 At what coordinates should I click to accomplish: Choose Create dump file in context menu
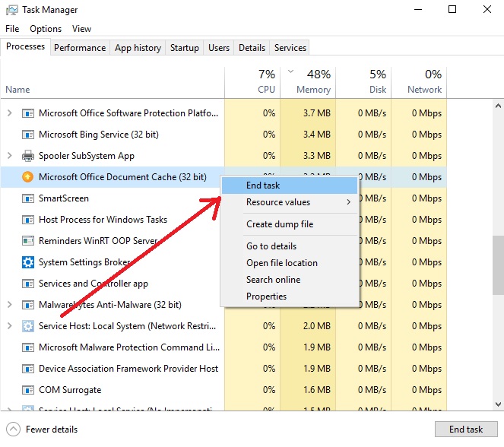(290, 224)
